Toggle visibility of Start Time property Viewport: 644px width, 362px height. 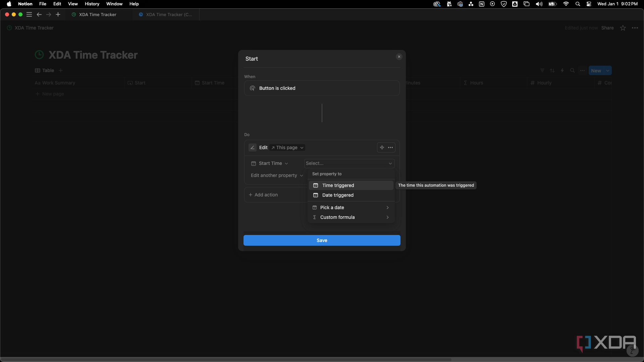coord(213,83)
